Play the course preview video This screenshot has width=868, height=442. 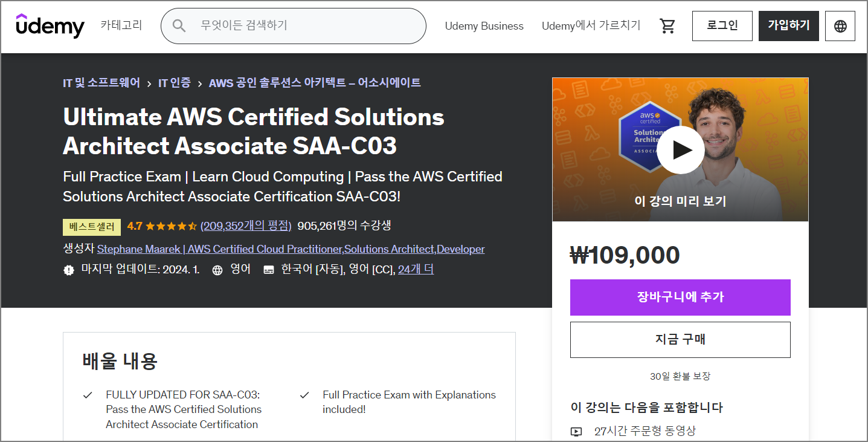tap(680, 149)
